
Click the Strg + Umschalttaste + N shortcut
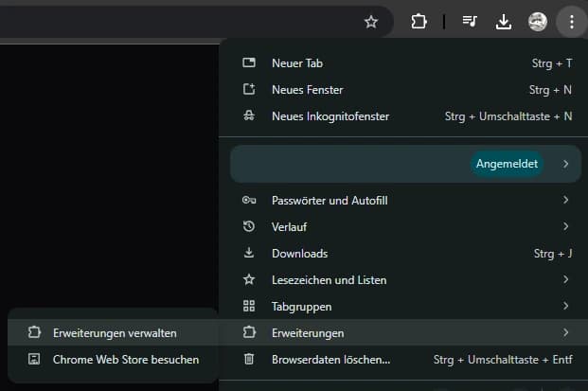pos(508,116)
